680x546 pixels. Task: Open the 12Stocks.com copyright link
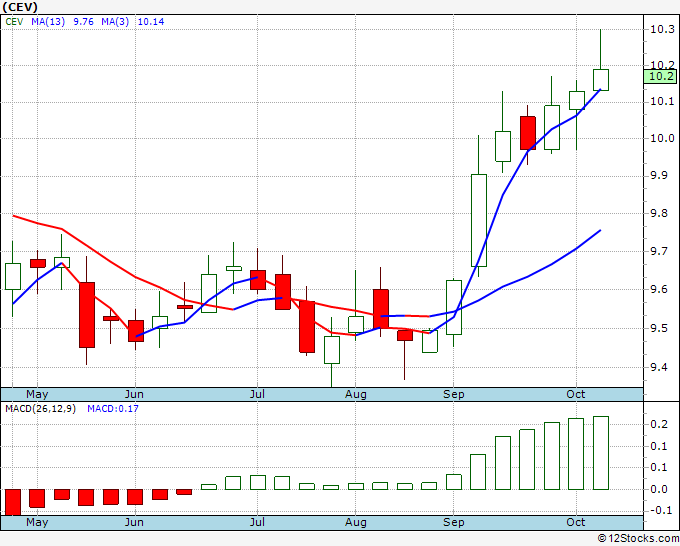(638, 539)
